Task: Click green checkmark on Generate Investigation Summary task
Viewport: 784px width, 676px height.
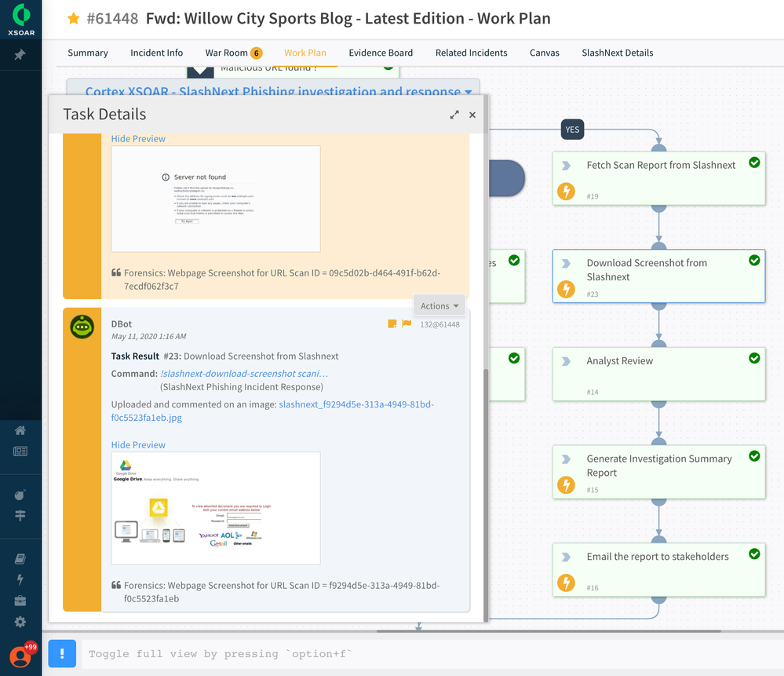Action: coord(754,456)
